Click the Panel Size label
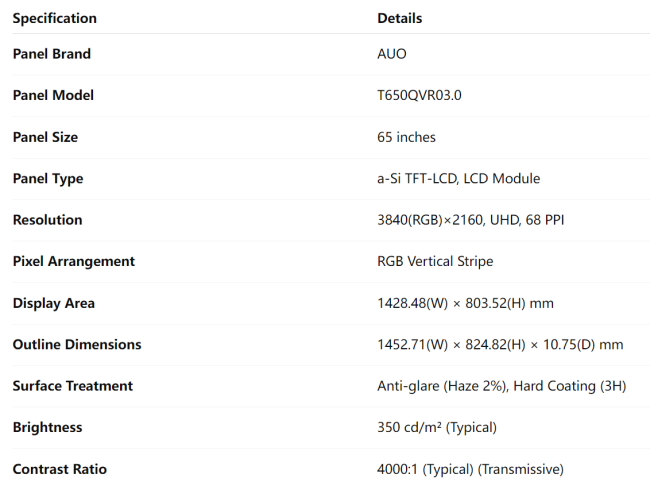Viewport: 650px width, 490px height. pos(45,137)
